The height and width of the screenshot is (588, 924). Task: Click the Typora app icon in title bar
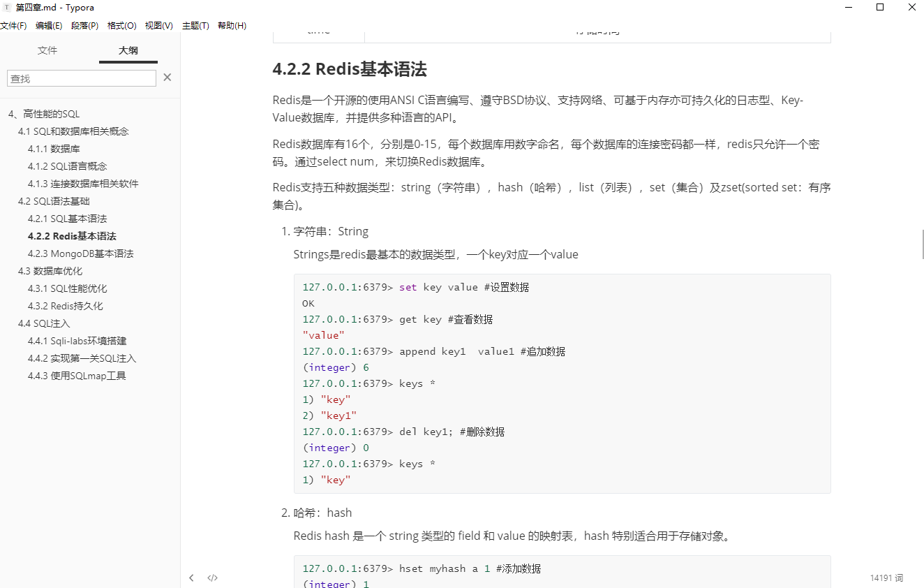(x=7, y=7)
